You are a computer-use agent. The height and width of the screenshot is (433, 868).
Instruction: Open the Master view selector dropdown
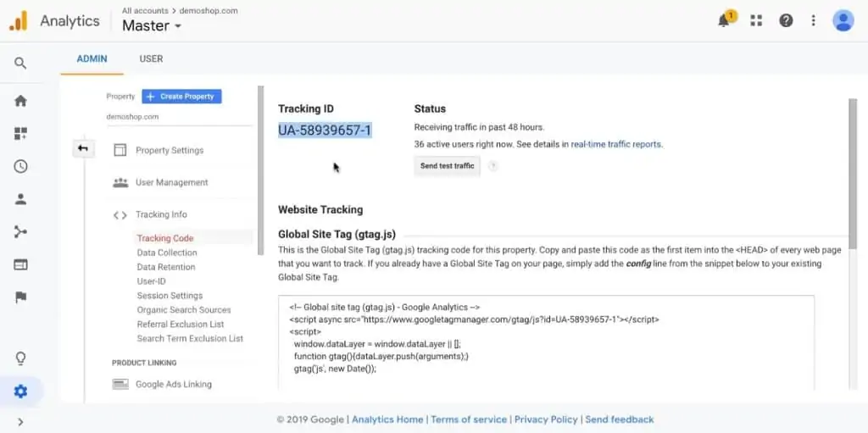152,25
